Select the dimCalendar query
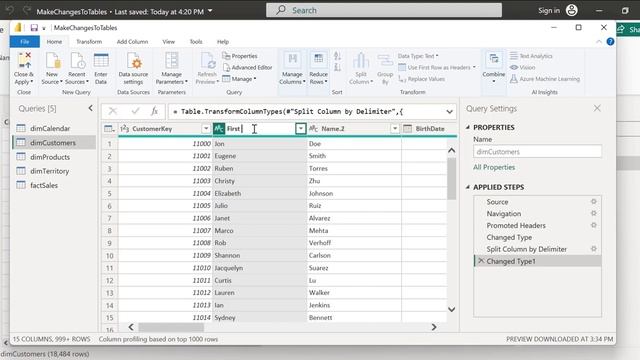The image size is (640, 360). [x=55, y=128]
